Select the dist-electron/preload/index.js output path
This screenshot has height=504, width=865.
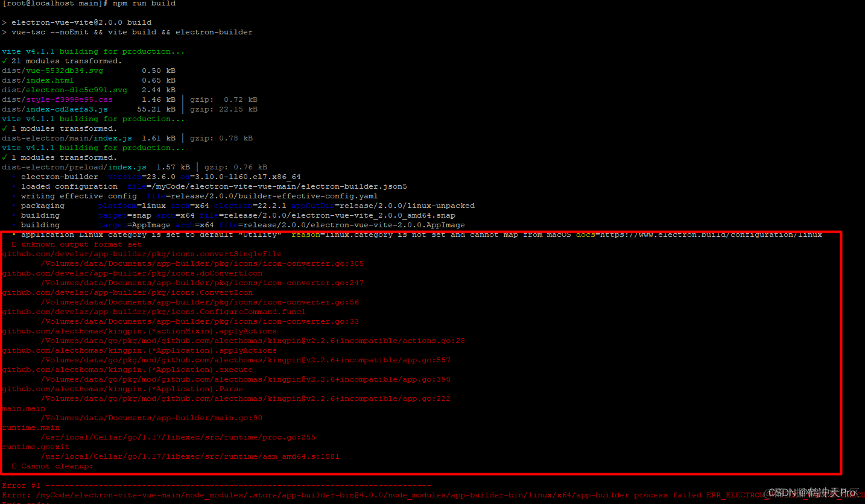click(74, 167)
